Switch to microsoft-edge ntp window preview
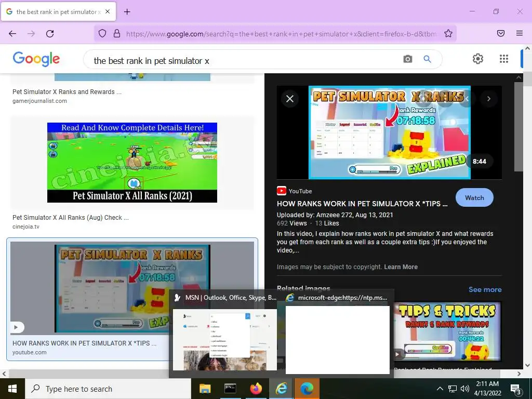This screenshot has height=399, width=532. point(338,334)
